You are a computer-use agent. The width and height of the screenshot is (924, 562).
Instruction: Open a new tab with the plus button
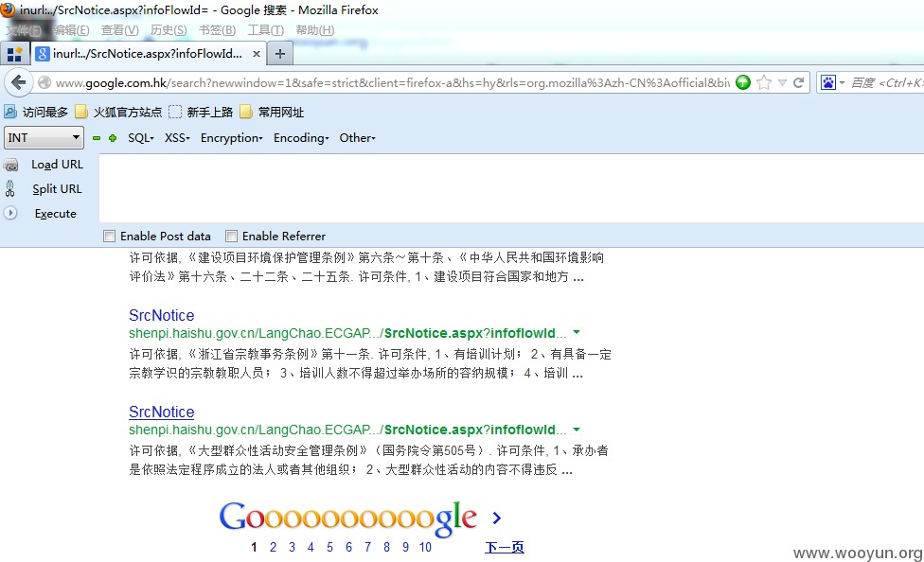[x=280, y=54]
